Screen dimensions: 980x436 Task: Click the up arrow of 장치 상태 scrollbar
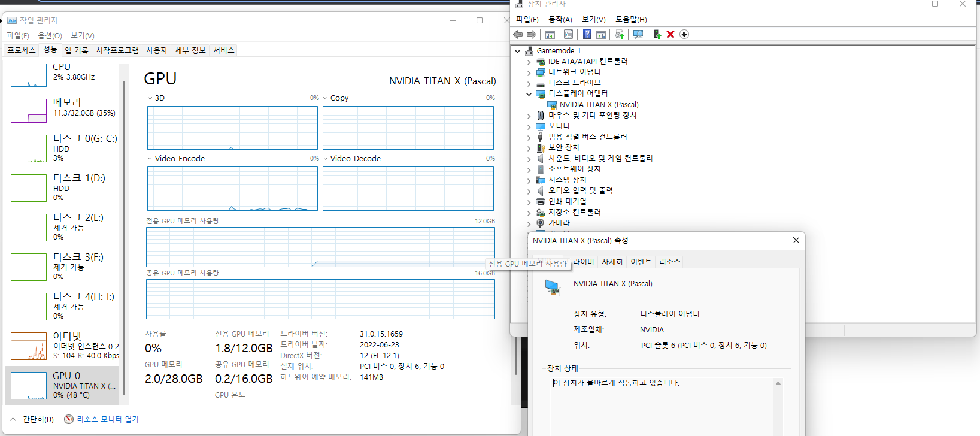(778, 383)
